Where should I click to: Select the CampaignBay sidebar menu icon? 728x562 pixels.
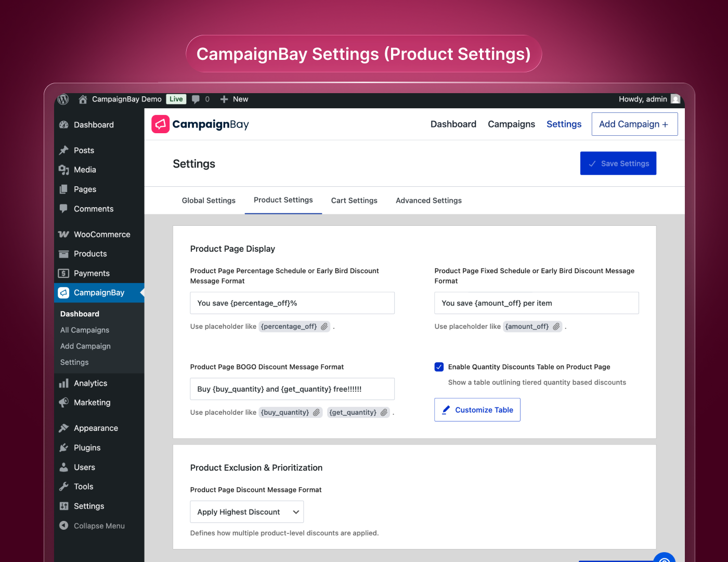coord(63,292)
